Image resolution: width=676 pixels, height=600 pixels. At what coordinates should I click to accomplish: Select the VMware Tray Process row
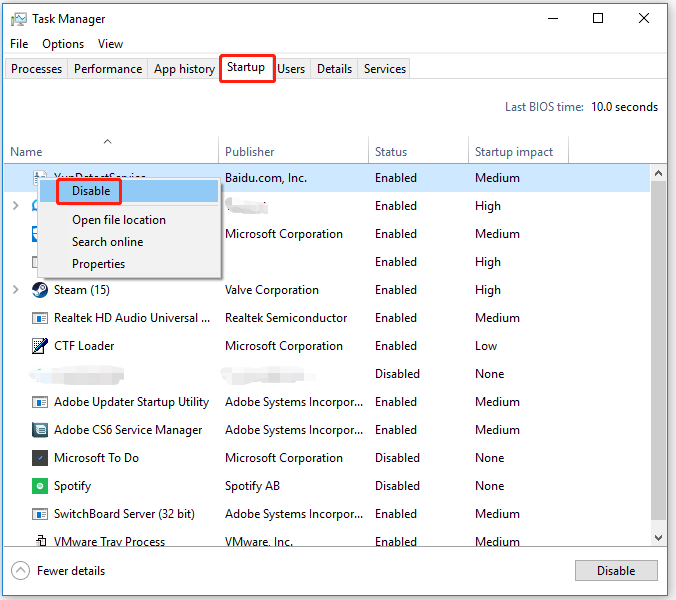click(x=327, y=539)
